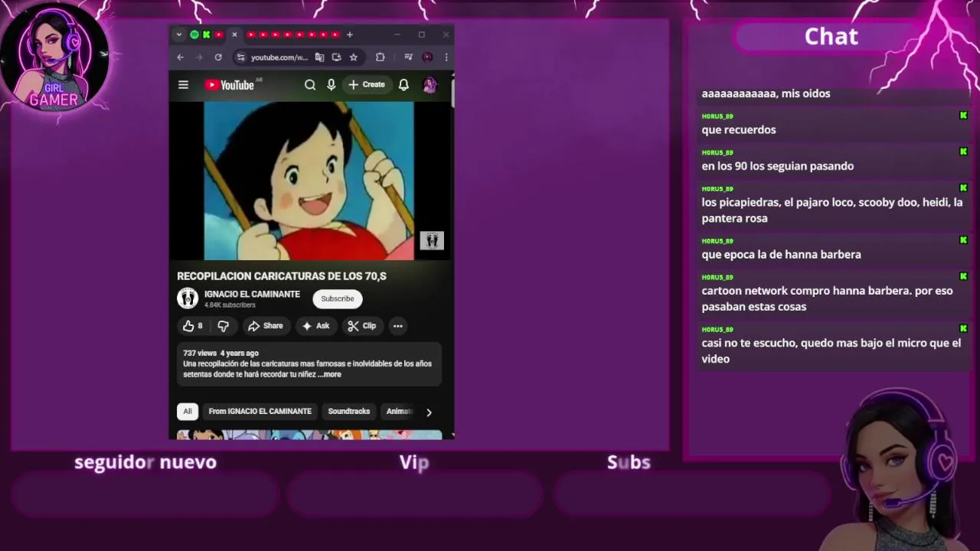Open the Create button menu
Image resolution: width=980 pixels, height=551 pixels.
click(x=367, y=85)
